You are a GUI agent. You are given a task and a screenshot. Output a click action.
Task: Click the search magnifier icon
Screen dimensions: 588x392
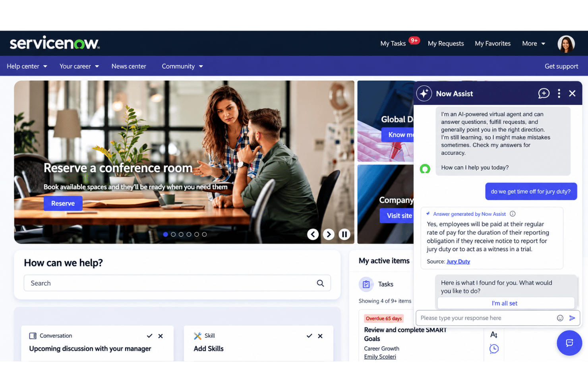coord(320,283)
